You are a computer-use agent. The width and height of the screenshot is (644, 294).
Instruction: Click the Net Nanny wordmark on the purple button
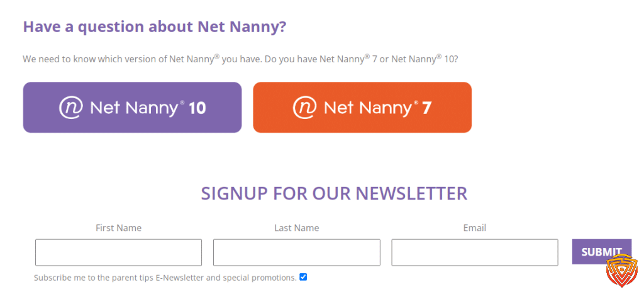point(136,108)
